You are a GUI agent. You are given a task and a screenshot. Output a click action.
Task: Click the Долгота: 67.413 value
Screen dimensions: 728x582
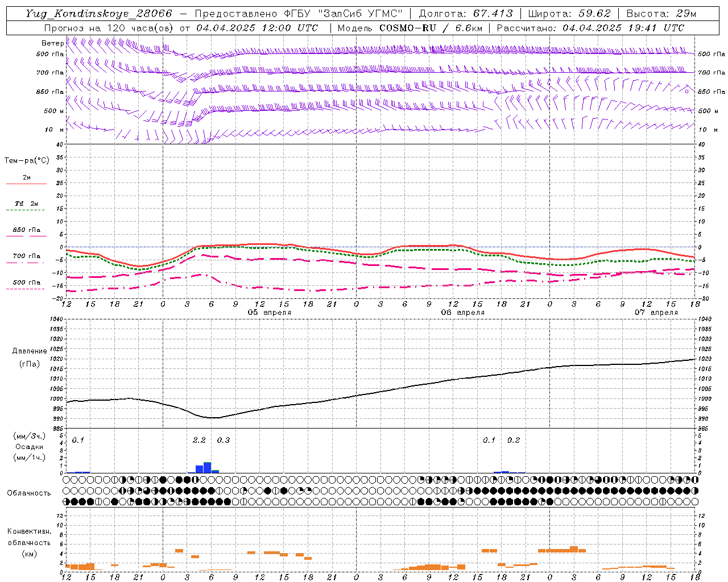pos(466,14)
